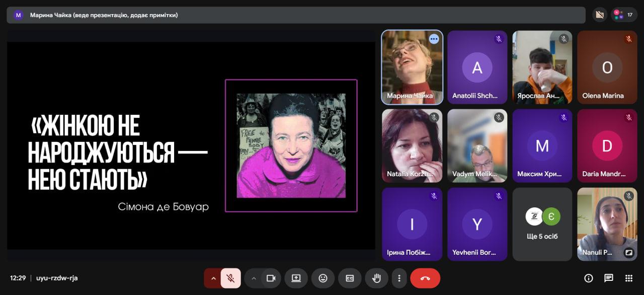Raise your hand
Screen dimensions: 644x295
tap(376, 278)
